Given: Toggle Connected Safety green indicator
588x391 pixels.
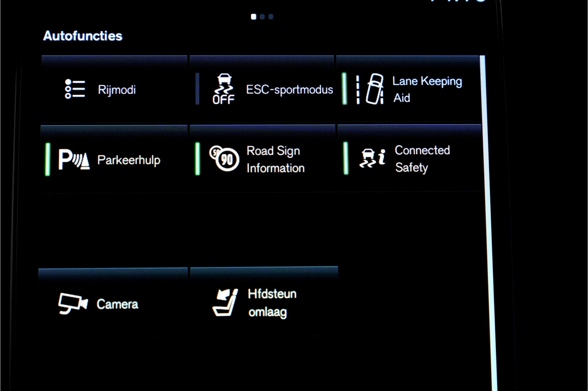Looking at the screenshot, I should [346, 158].
